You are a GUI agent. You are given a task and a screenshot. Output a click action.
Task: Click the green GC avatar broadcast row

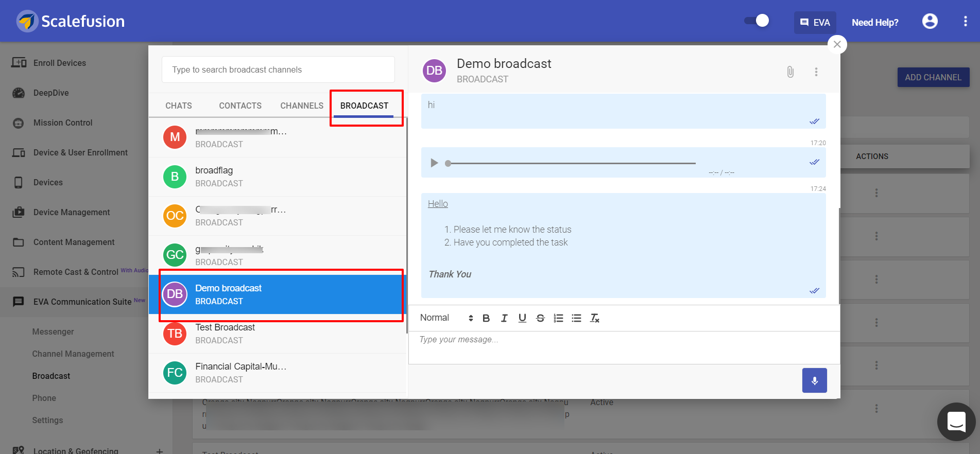point(278,255)
